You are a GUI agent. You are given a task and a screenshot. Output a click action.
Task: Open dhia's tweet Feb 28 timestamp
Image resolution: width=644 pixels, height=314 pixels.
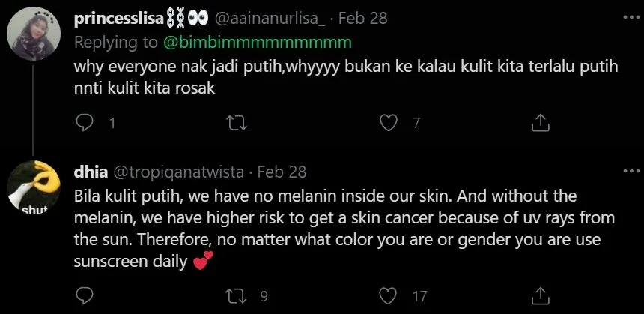282,172
